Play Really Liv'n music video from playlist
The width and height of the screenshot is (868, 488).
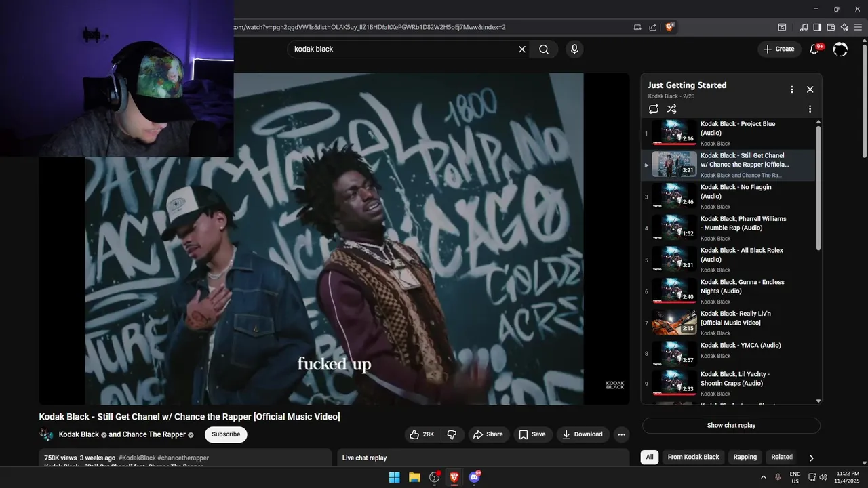coord(729,323)
